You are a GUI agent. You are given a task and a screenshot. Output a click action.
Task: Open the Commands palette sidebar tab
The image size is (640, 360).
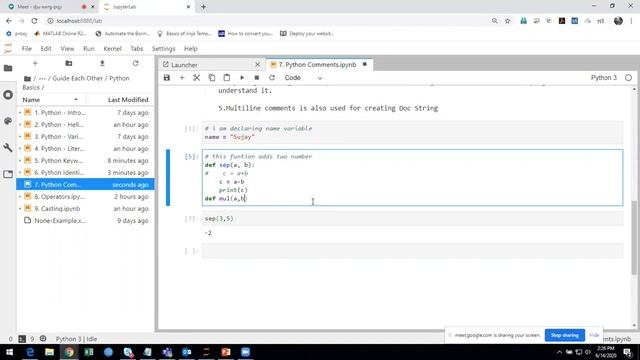8,121
